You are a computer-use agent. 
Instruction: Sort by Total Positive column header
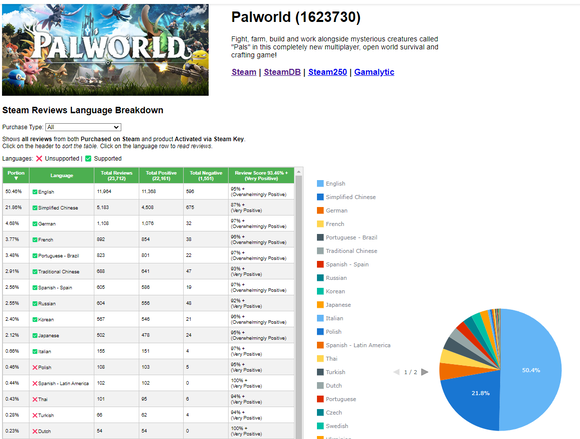click(x=161, y=175)
